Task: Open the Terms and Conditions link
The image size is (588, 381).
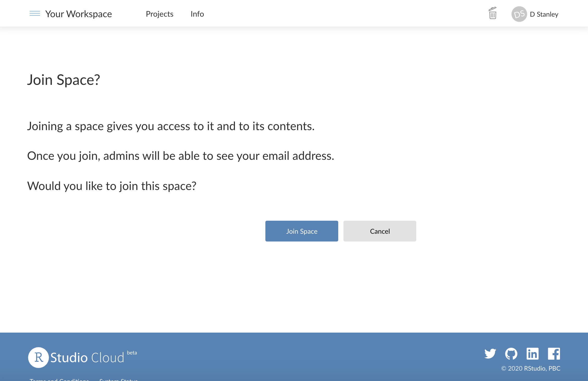Action: [59, 380]
